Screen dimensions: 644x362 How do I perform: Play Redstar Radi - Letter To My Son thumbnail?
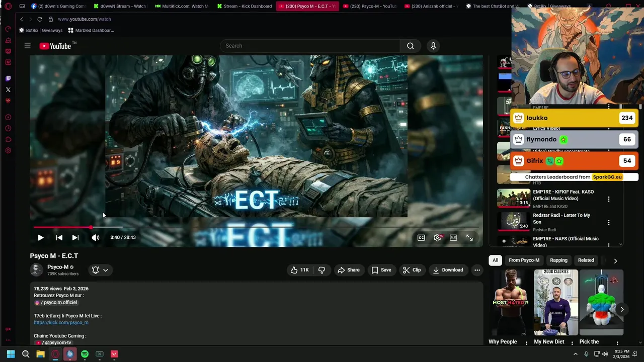point(514,221)
